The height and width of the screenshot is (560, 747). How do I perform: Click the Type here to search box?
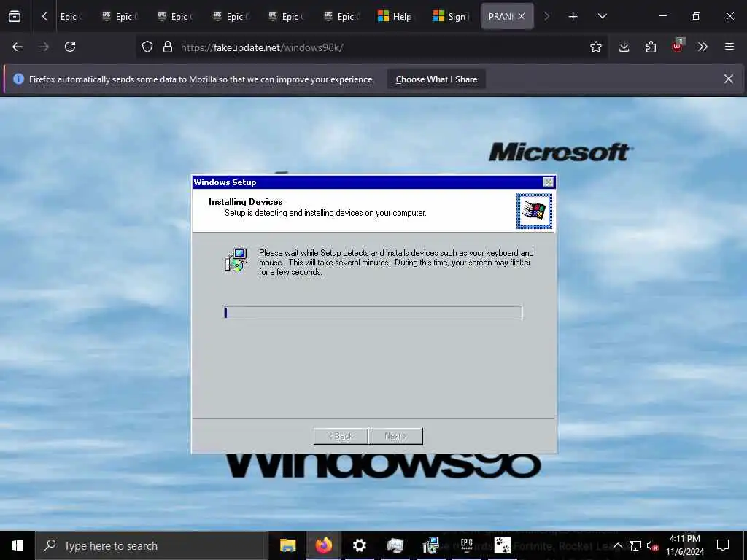[x=152, y=545]
